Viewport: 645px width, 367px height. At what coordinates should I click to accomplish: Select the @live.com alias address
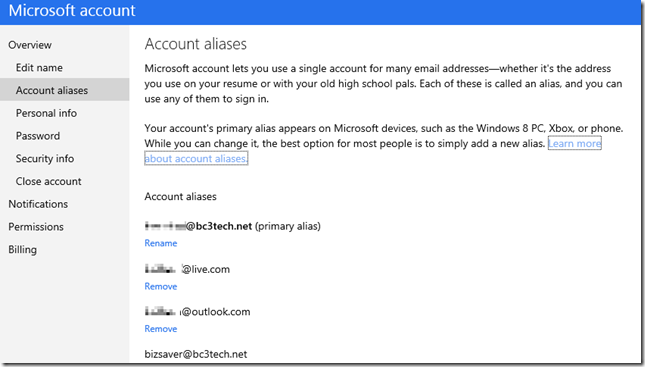tap(187, 269)
